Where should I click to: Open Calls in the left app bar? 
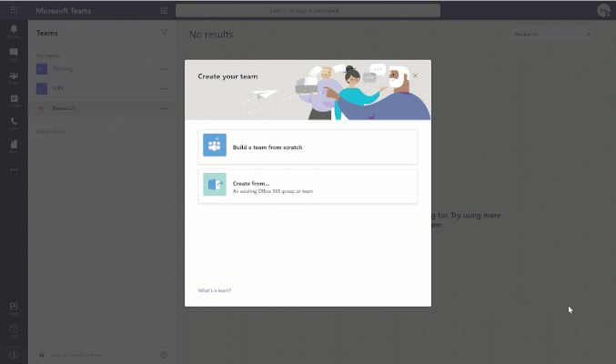tap(14, 124)
